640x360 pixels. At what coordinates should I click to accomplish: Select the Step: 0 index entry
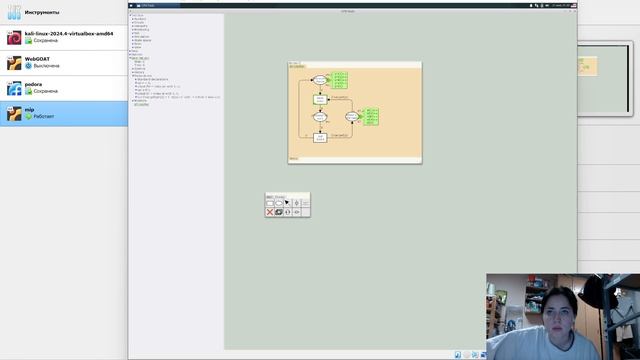tap(139, 62)
